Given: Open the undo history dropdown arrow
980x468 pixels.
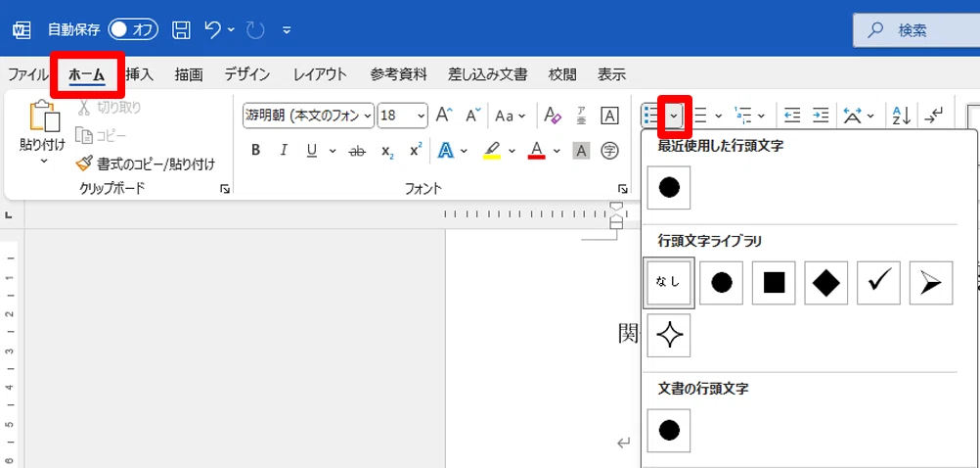Looking at the screenshot, I should pos(231,30).
